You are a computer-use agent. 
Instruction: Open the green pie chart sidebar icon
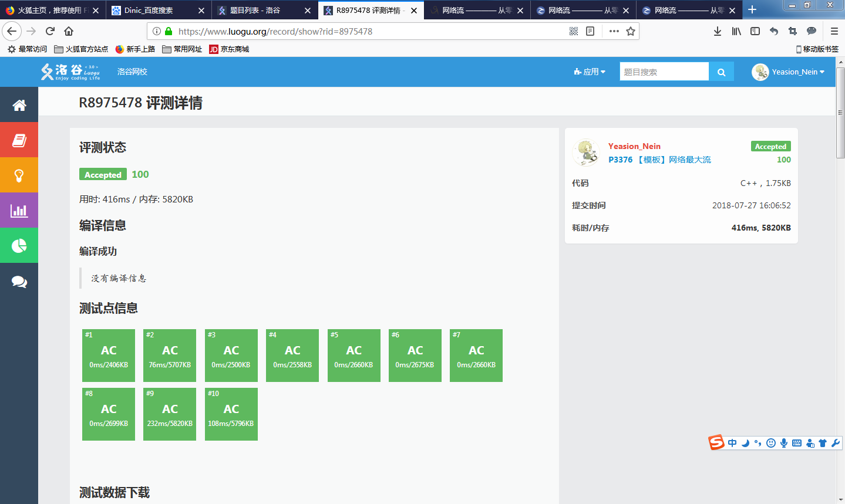pyautogui.click(x=19, y=245)
